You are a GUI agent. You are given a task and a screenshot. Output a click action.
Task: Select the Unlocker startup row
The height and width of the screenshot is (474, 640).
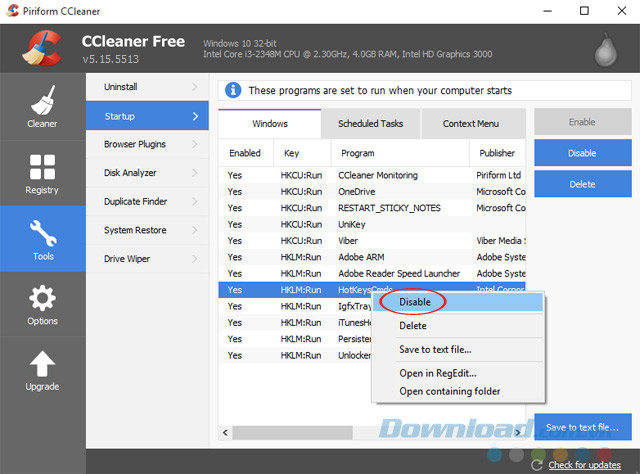coord(295,355)
